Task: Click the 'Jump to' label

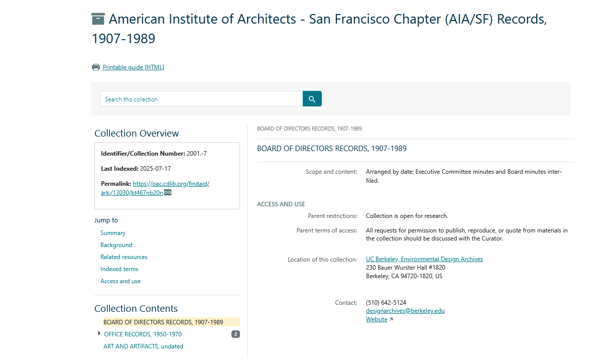Action: pos(106,220)
